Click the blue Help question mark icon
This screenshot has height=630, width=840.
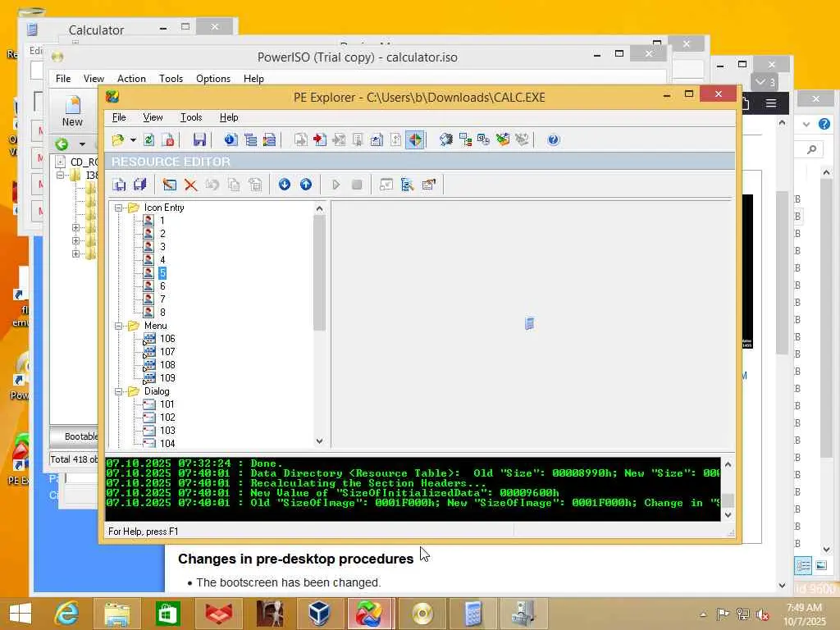(554, 140)
